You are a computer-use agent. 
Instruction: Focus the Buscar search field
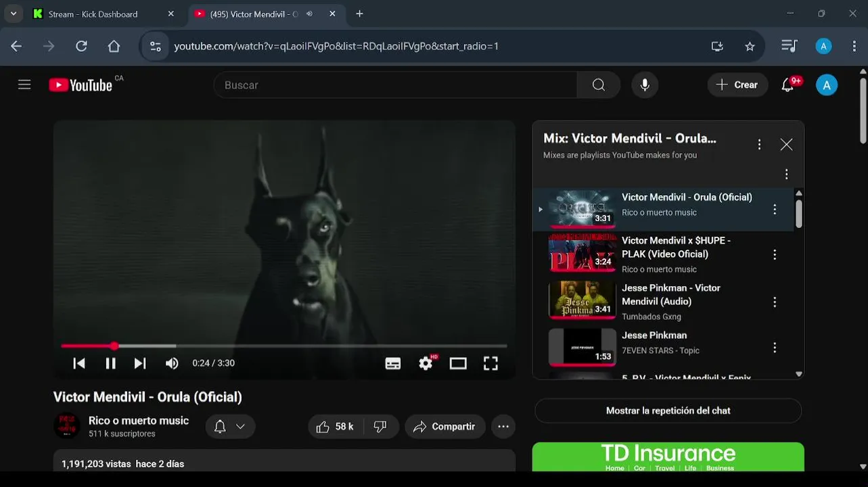[395, 85]
